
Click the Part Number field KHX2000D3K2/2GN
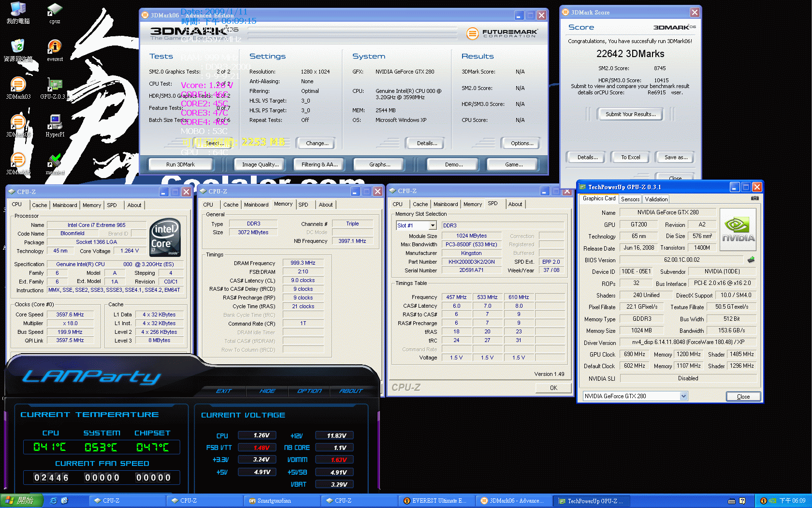[x=471, y=262]
